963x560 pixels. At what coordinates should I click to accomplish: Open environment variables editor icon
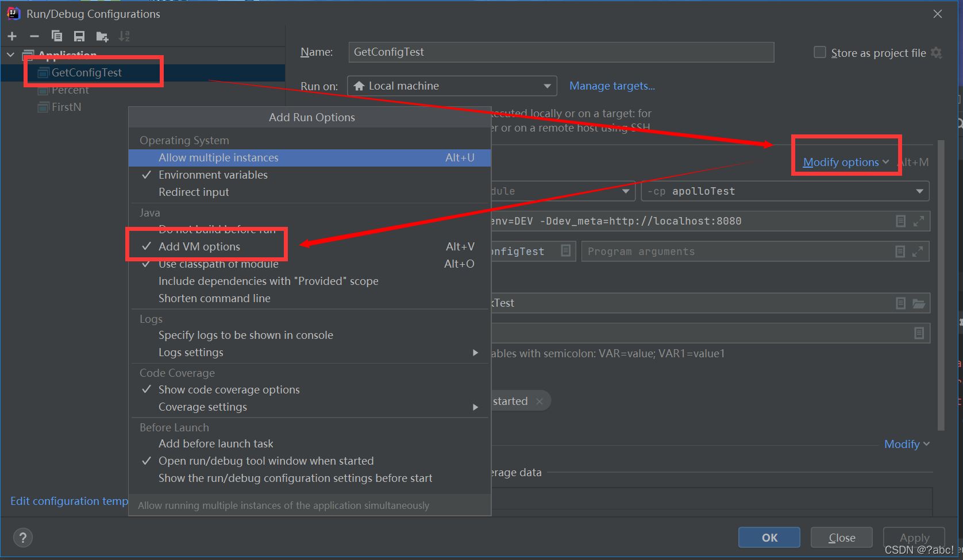[x=919, y=333]
